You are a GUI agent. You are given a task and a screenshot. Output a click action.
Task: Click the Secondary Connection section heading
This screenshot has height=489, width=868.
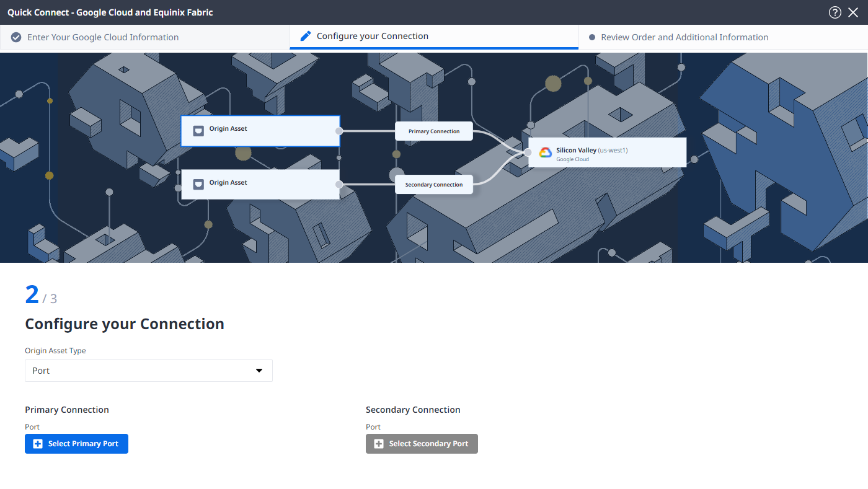(x=413, y=410)
